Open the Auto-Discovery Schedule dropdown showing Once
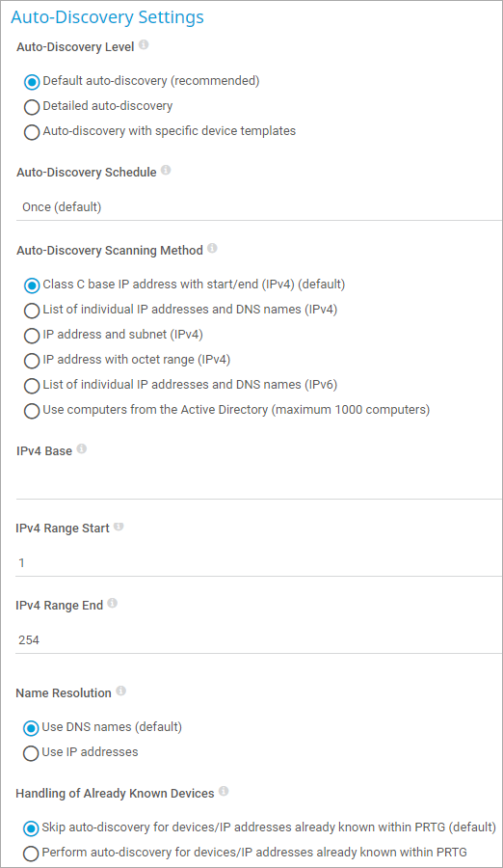Viewport: 503px width, 868px height. tap(259, 207)
